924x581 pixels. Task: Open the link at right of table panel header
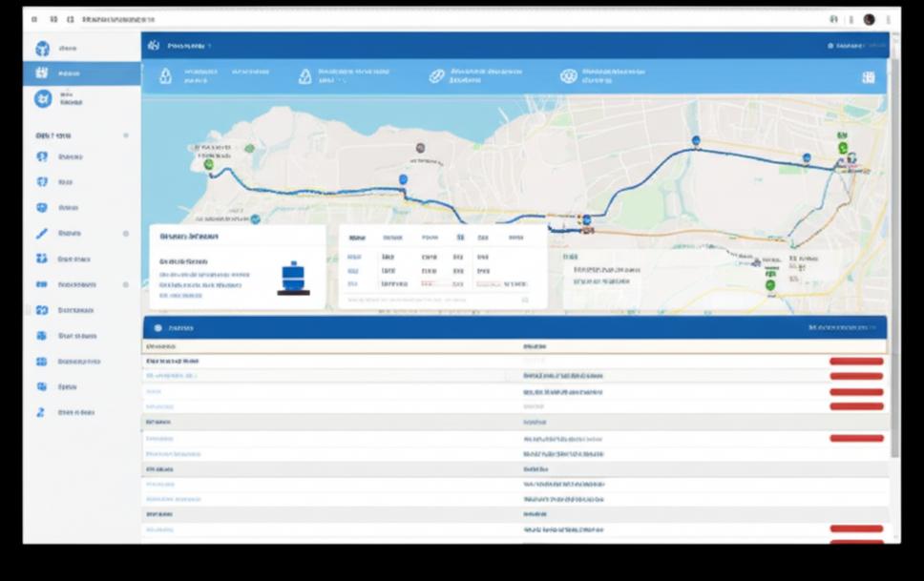(842, 327)
